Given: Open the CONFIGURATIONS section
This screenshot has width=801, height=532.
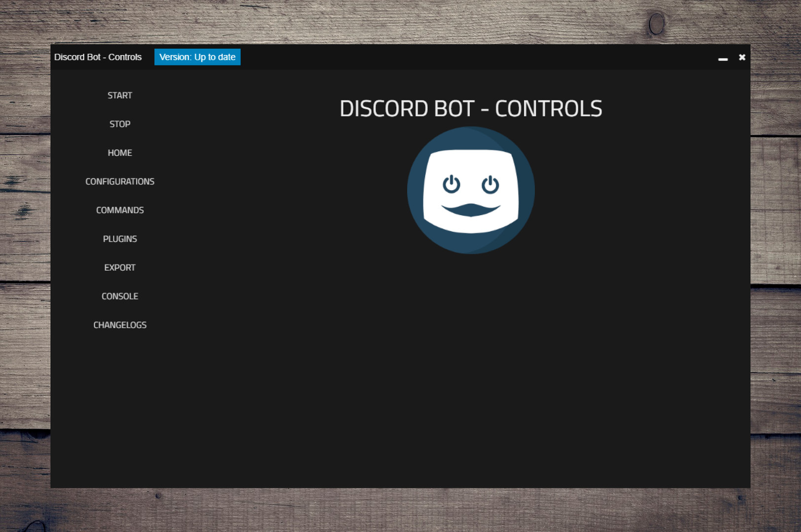Looking at the screenshot, I should click(120, 181).
